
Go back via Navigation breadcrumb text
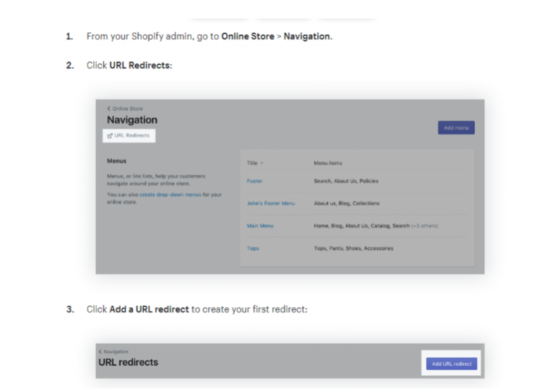(x=116, y=351)
